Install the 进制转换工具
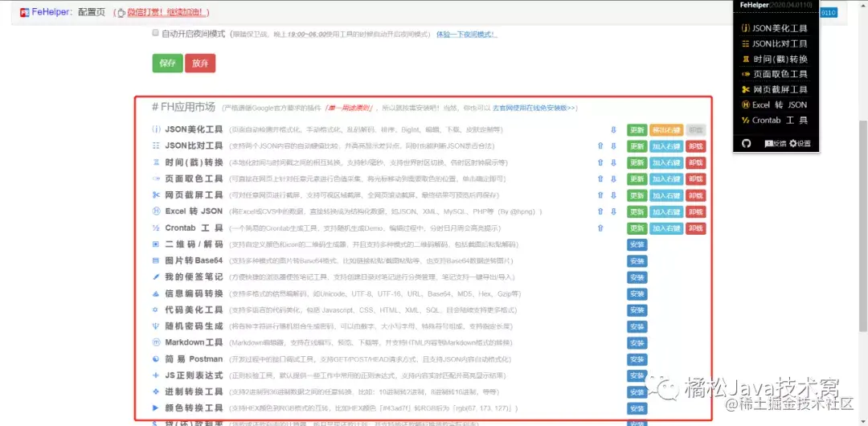868x426 pixels. [x=637, y=392]
